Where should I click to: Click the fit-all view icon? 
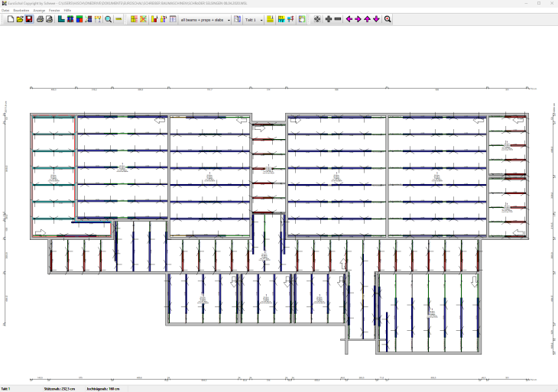click(x=317, y=19)
